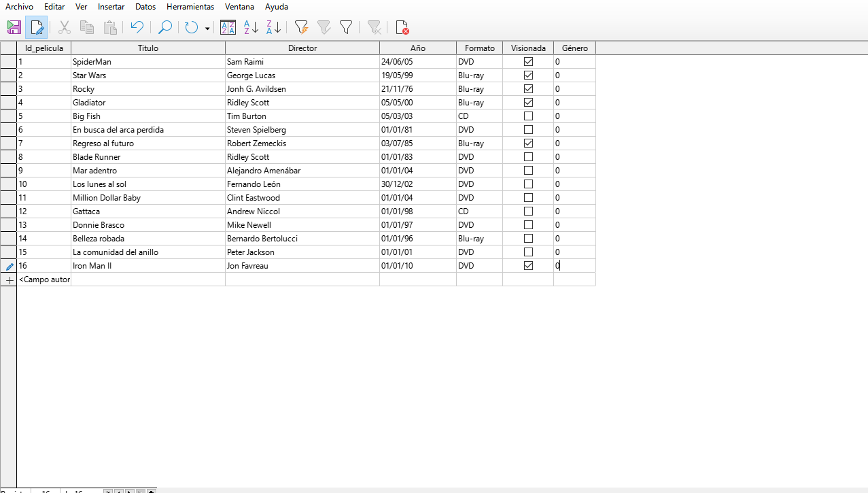Image resolution: width=868 pixels, height=493 pixels.
Task: Click the '<Campo autor' cell in new row
Action: click(44, 279)
